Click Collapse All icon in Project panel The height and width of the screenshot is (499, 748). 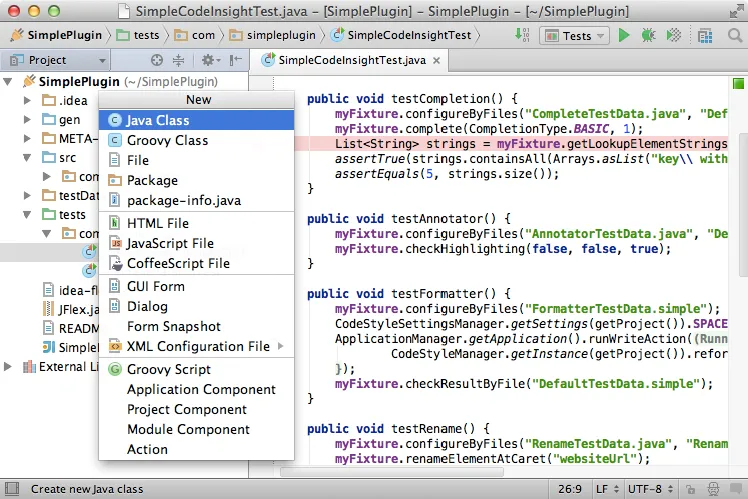point(178,60)
